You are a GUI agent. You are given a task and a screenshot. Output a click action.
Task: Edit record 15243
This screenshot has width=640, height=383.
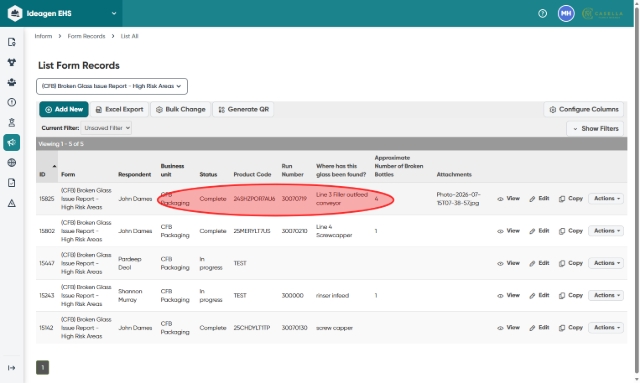(539, 295)
